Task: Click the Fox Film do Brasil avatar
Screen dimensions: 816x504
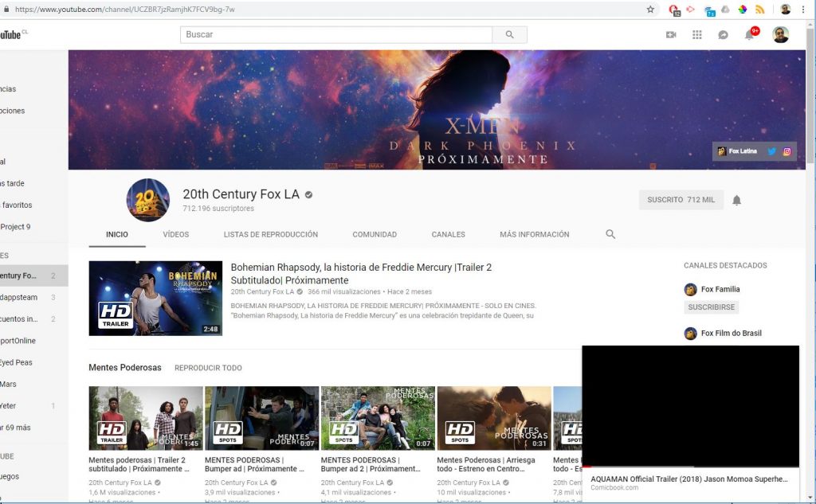Action: point(691,334)
